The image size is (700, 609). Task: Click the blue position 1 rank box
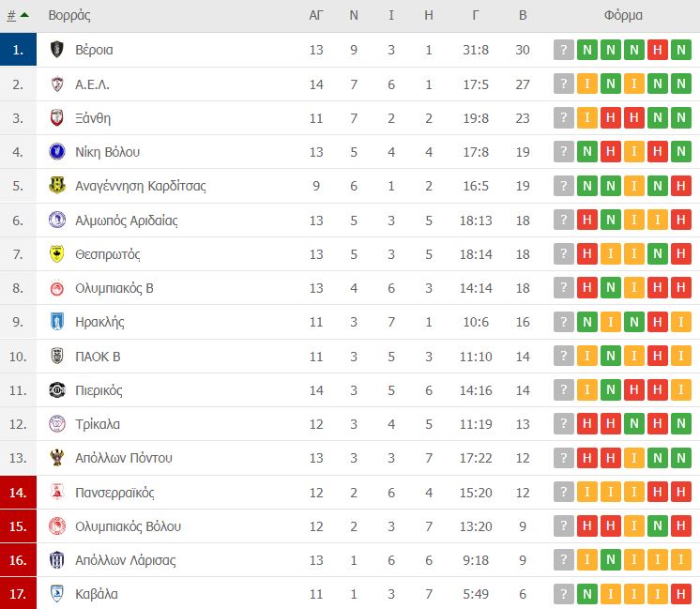point(19,50)
